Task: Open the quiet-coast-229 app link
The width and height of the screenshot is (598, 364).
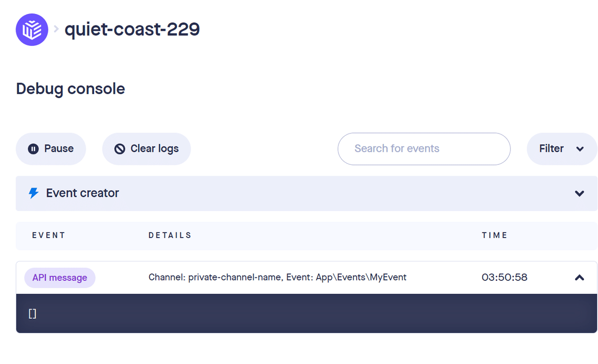Action: 132,29
